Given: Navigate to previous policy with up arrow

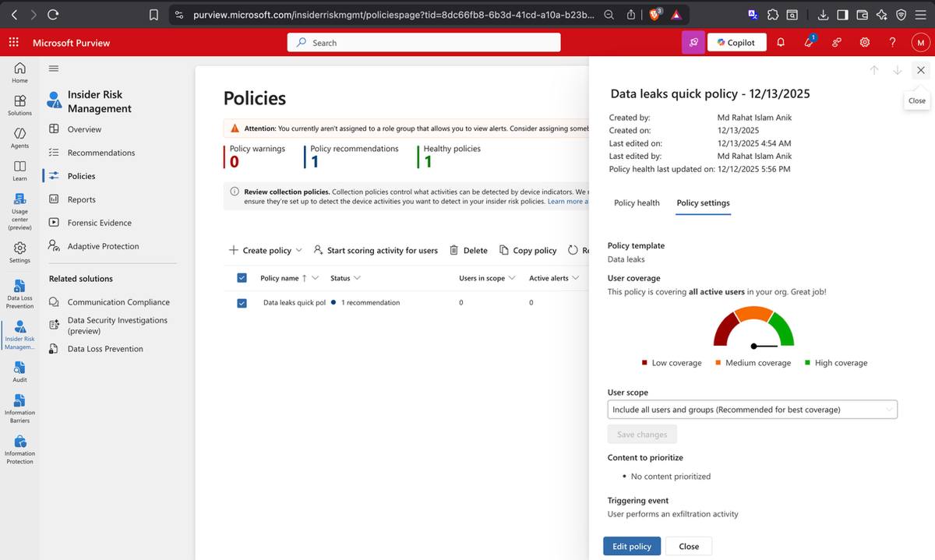Looking at the screenshot, I should coord(874,70).
